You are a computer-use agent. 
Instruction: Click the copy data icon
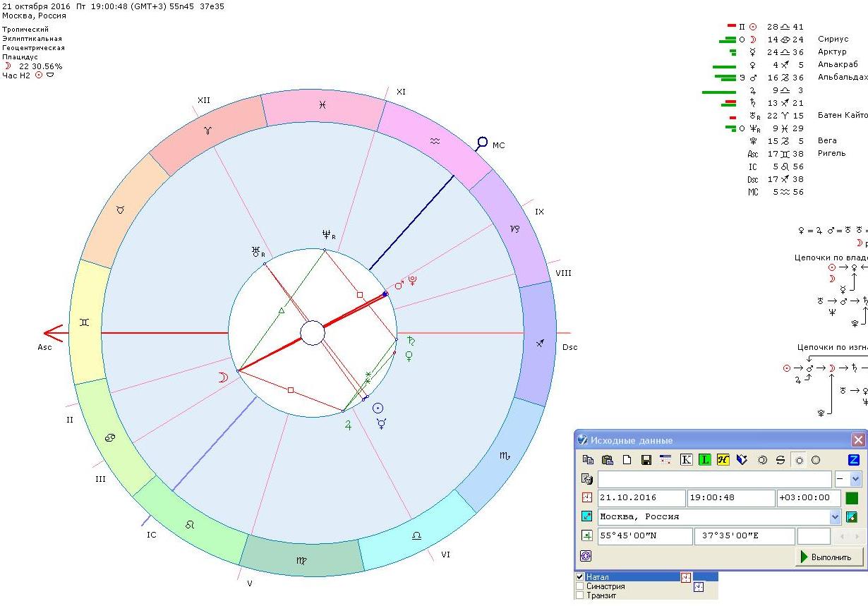[x=588, y=460]
